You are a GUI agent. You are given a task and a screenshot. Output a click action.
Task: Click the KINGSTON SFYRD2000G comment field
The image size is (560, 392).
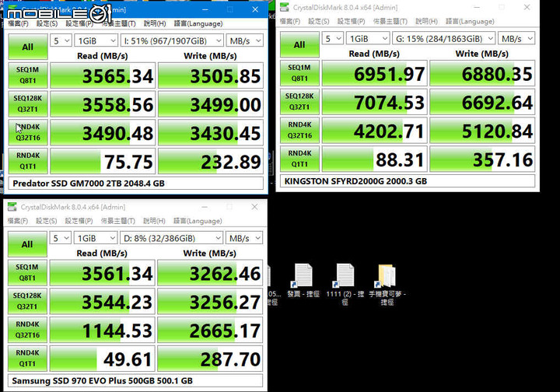408,181
